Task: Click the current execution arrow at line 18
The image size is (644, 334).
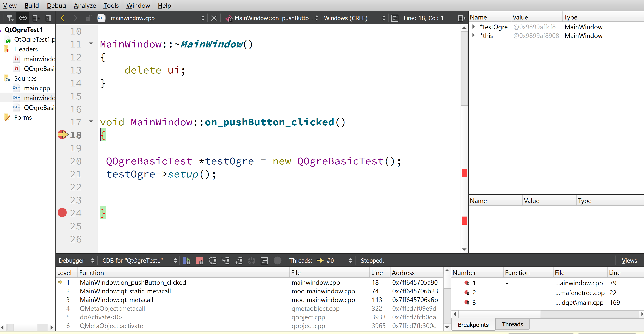Action: click(x=63, y=135)
